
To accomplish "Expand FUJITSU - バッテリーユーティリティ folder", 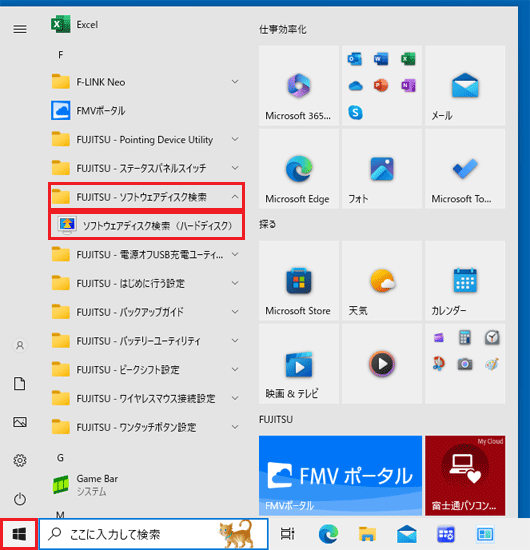I will point(146,341).
